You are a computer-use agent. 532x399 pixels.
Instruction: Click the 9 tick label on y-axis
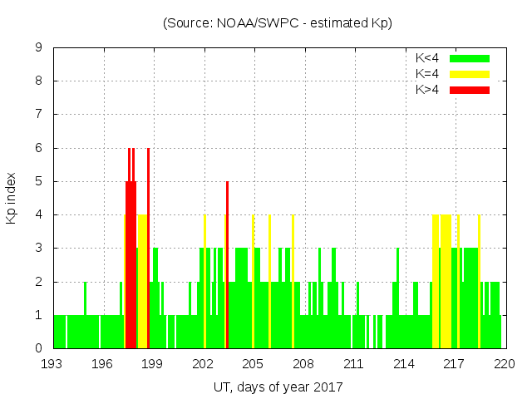39,47
